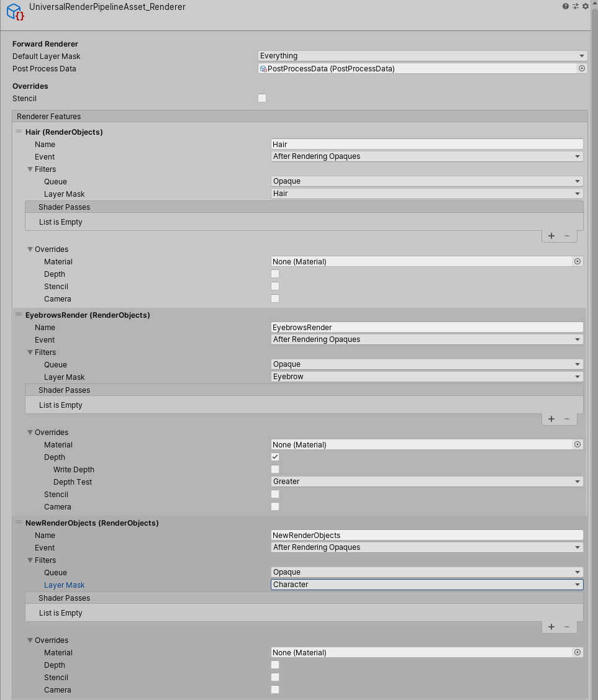Open EyebrowsRender Layer Mask dropdown showing Eyebrow
598x700 pixels.
(427, 377)
